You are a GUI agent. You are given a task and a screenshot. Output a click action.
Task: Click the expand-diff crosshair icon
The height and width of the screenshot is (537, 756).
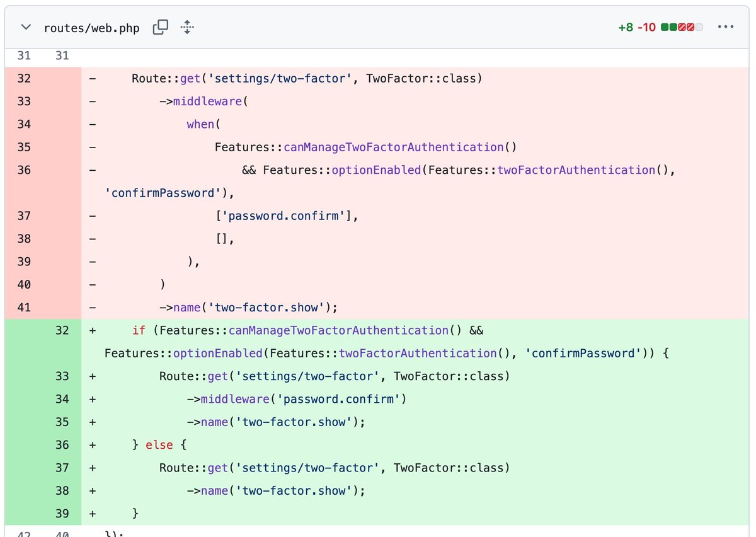coord(187,27)
